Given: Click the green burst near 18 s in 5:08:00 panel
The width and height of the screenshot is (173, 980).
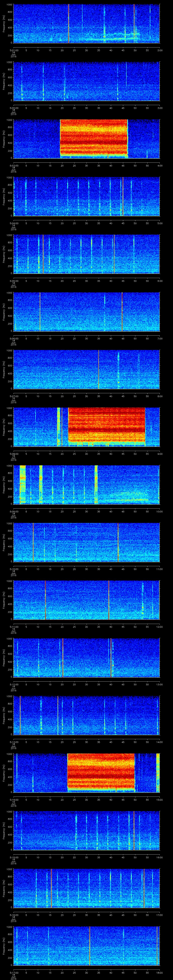Looking at the screenshot, I should (59, 427).
